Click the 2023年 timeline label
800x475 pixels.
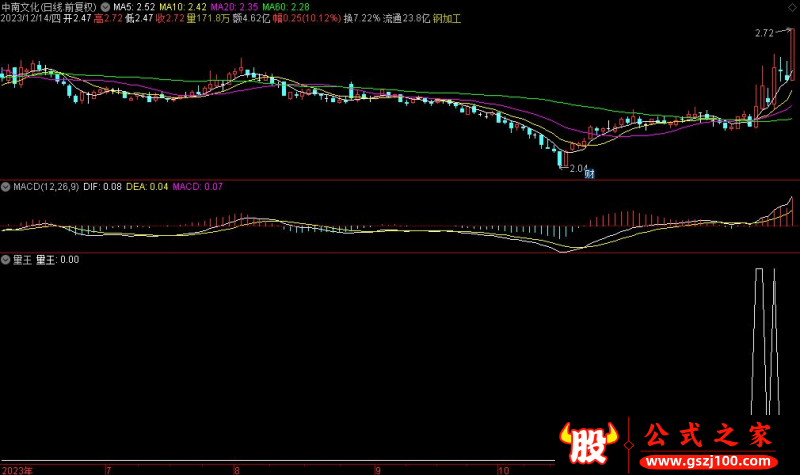[17, 470]
